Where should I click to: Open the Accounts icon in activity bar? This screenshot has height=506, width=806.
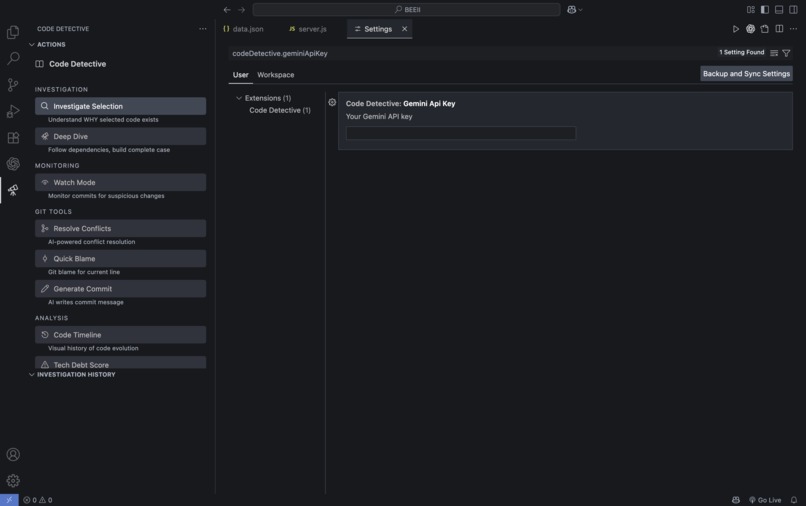pos(13,455)
